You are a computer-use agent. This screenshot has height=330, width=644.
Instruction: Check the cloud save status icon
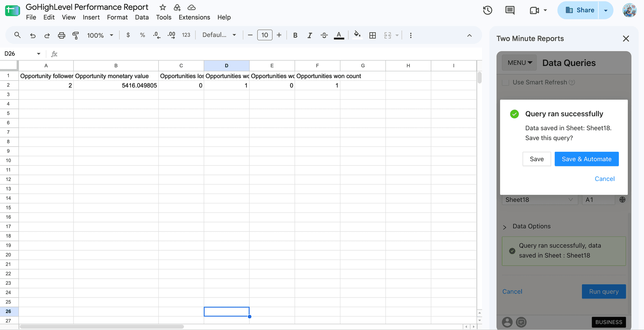tap(192, 7)
